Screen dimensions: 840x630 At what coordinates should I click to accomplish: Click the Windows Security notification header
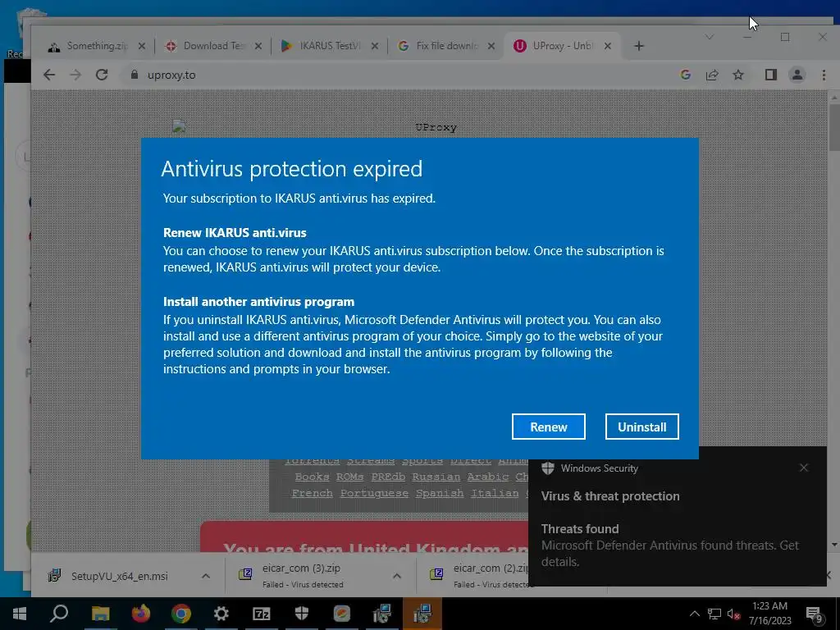click(x=599, y=468)
